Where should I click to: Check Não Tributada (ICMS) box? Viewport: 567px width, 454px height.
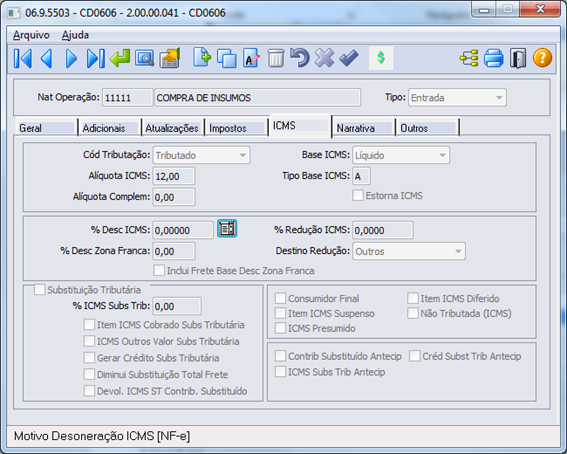(413, 313)
